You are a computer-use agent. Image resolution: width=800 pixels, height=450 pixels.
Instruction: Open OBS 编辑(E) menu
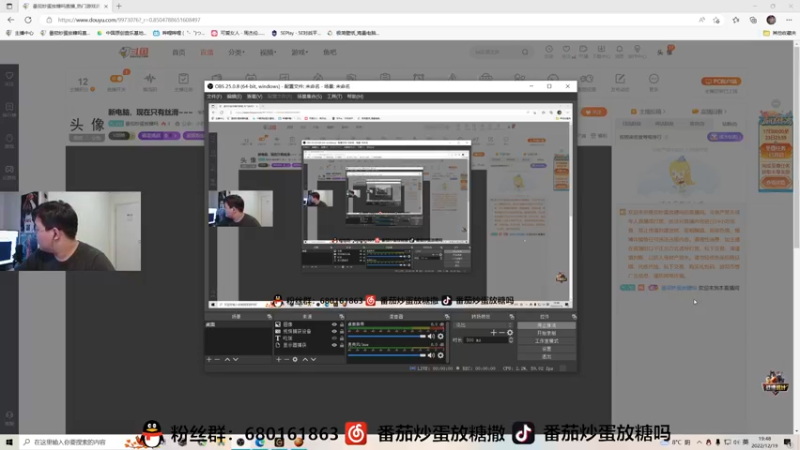click(234, 96)
